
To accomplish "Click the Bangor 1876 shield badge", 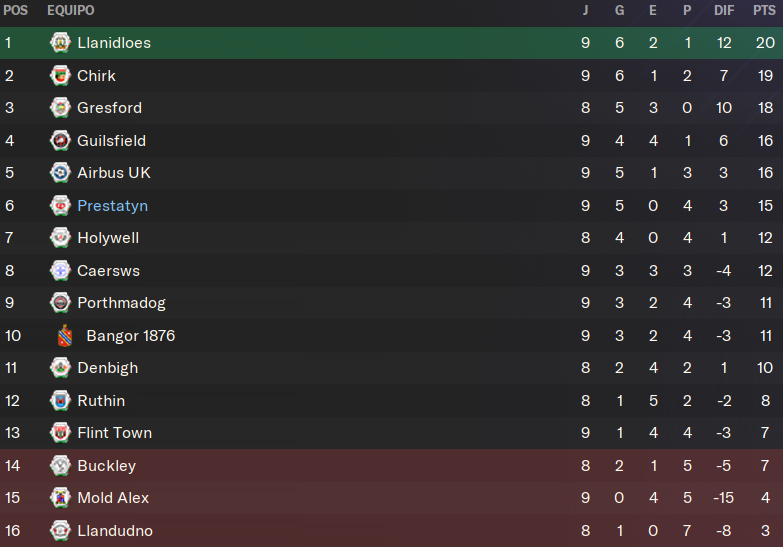I will tap(65, 336).
